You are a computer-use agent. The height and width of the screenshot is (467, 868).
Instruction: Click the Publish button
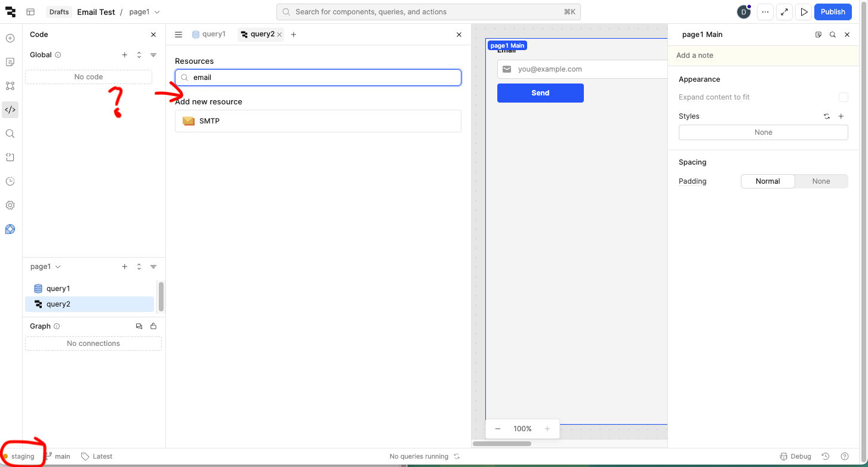coord(832,12)
